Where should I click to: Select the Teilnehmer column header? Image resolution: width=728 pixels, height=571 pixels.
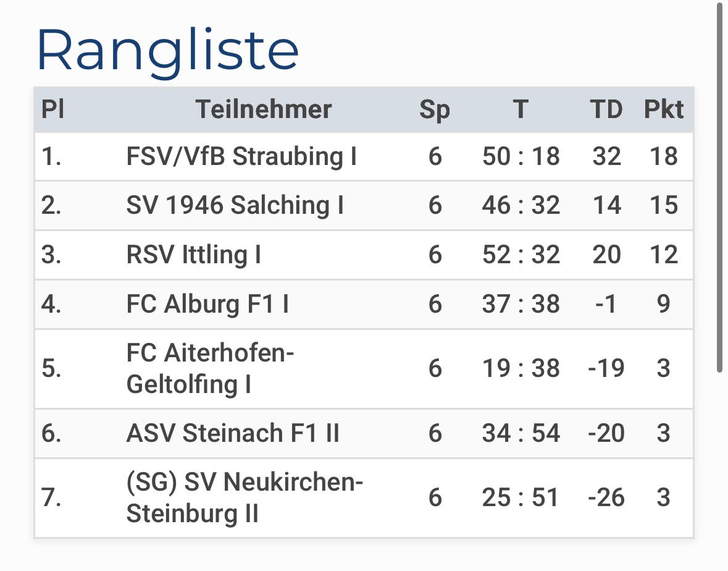[x=264, y=109]
